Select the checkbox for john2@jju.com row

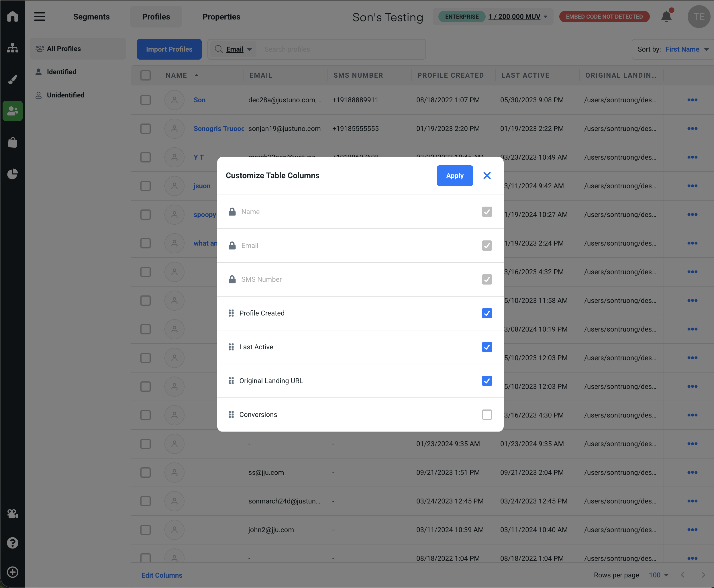pyautogui.click(x=146, y=530)
